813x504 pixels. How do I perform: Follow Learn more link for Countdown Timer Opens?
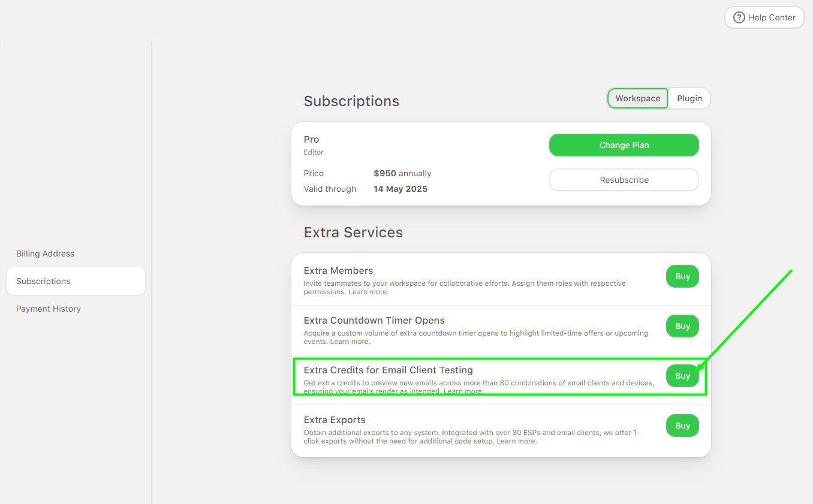coord(350,342)
